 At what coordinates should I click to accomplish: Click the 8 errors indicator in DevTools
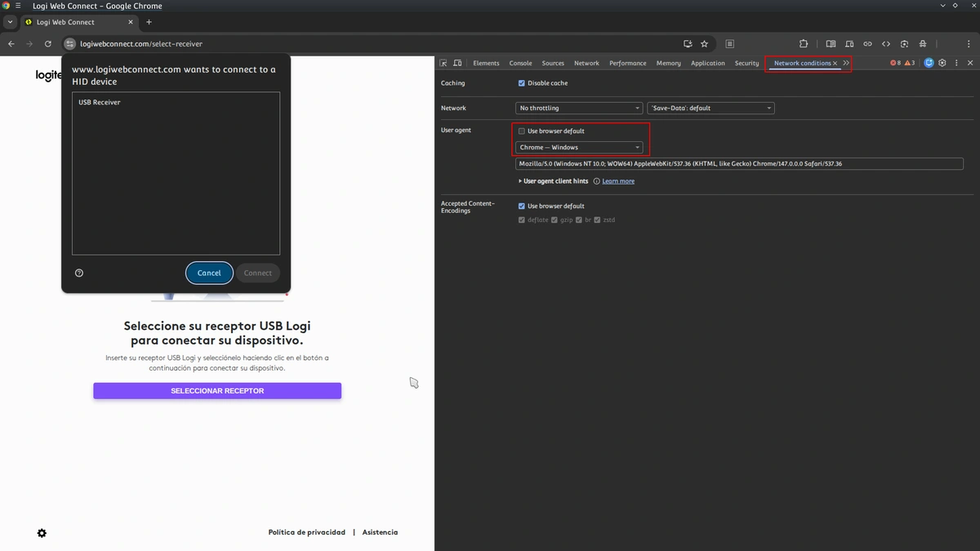click(x=895, y=62)
